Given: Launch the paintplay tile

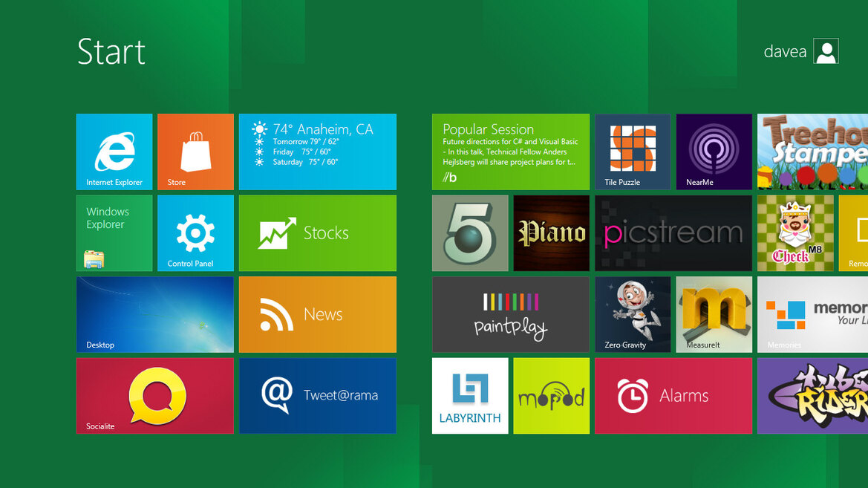Looking at the screenshot, I should [511, 315].
